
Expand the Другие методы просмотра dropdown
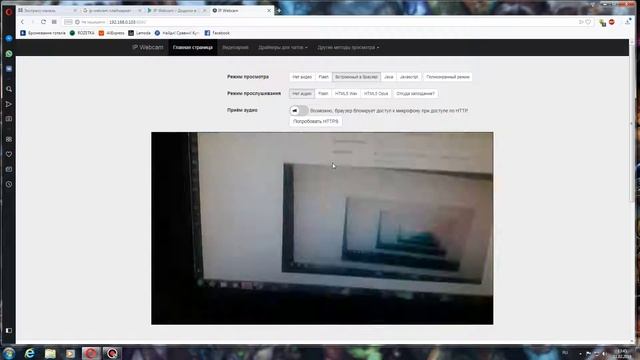(348, 47)
